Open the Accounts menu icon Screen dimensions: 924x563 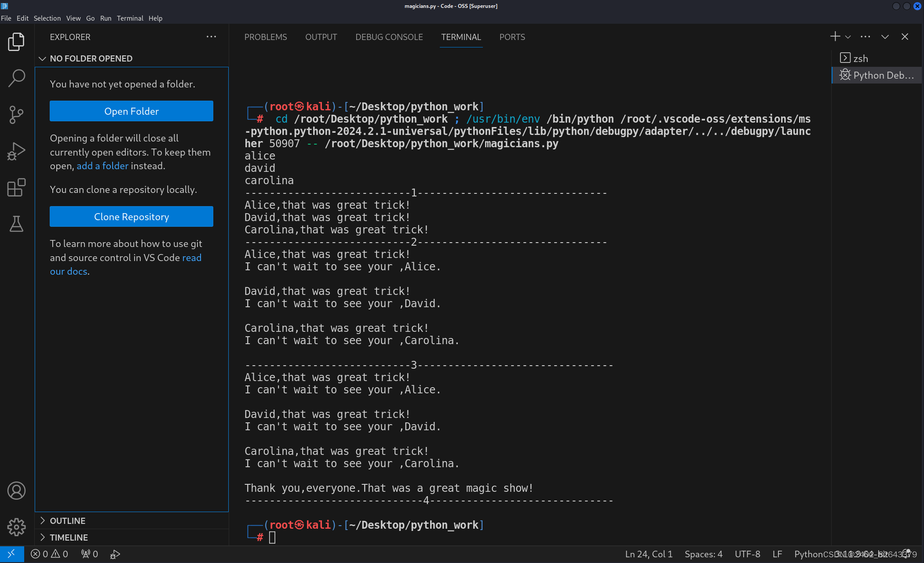pyautogui.click(x=16, y=490)
